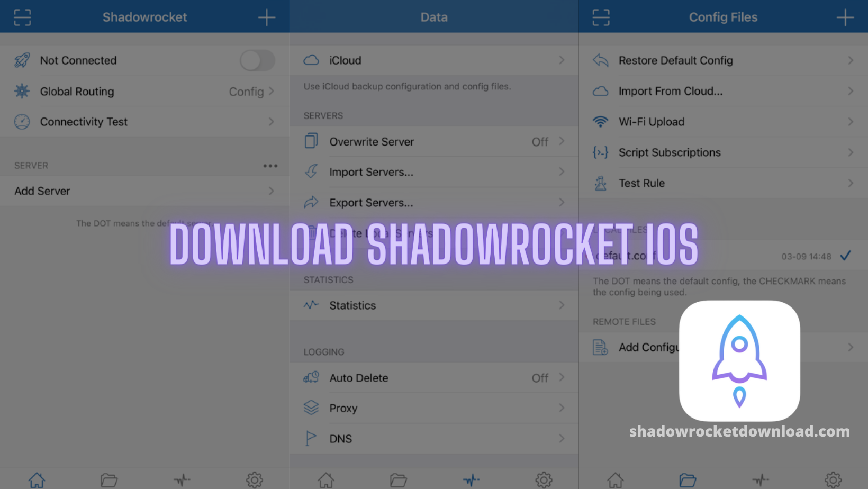The width and height of the screenshot is (868, 489).
Task: Tap Auto Delete truck icon
Action: point(311,377)
